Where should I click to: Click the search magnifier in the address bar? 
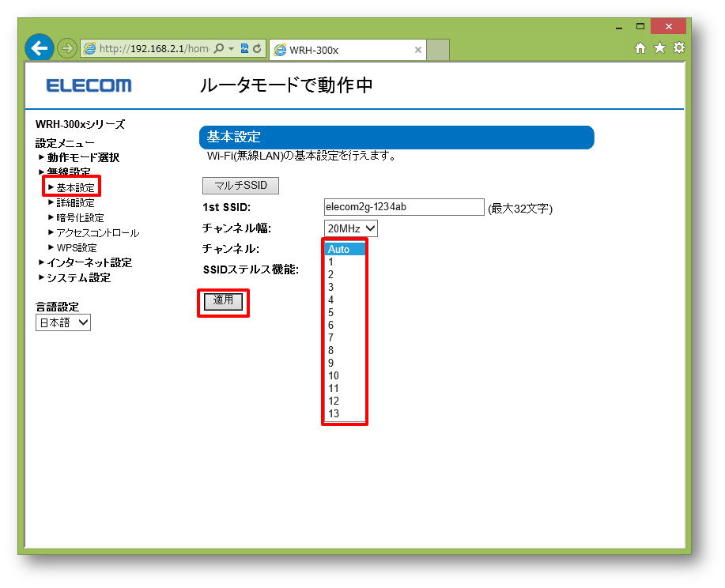click(x=219, y=48)
